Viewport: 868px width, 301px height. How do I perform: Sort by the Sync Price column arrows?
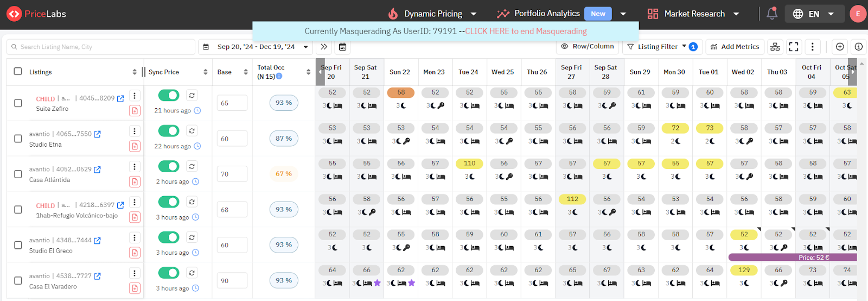pos(206,72)
